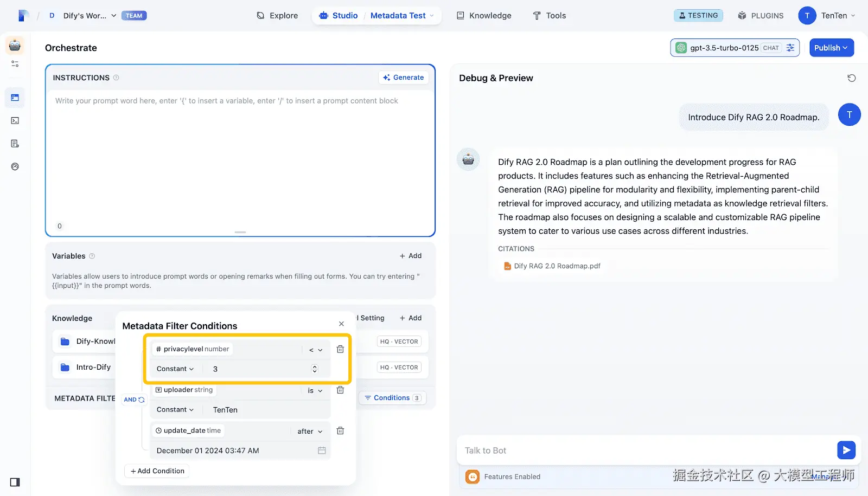Click the Features Enabled orange icon

[473, 477]
